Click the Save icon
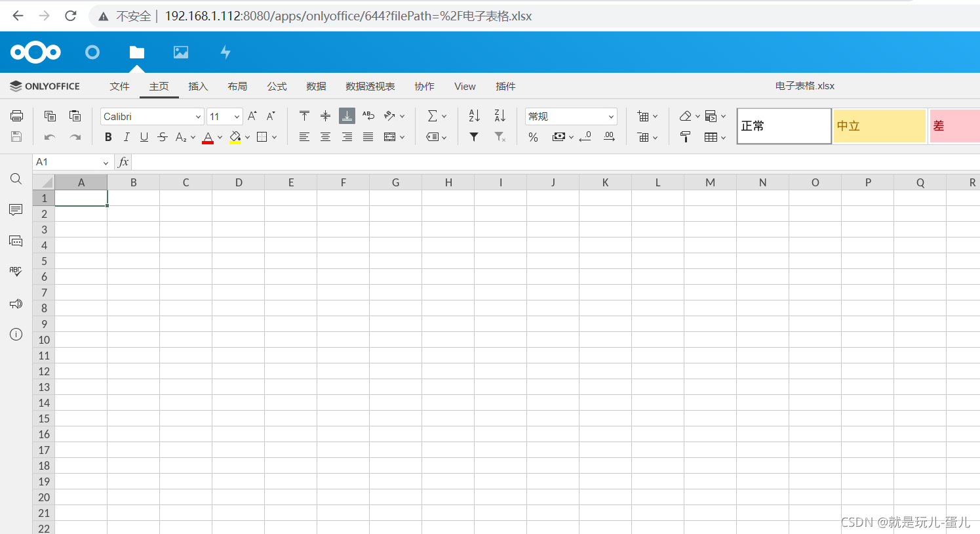The height and width of the screenshot is (534, 980). [x=16, y=136]
